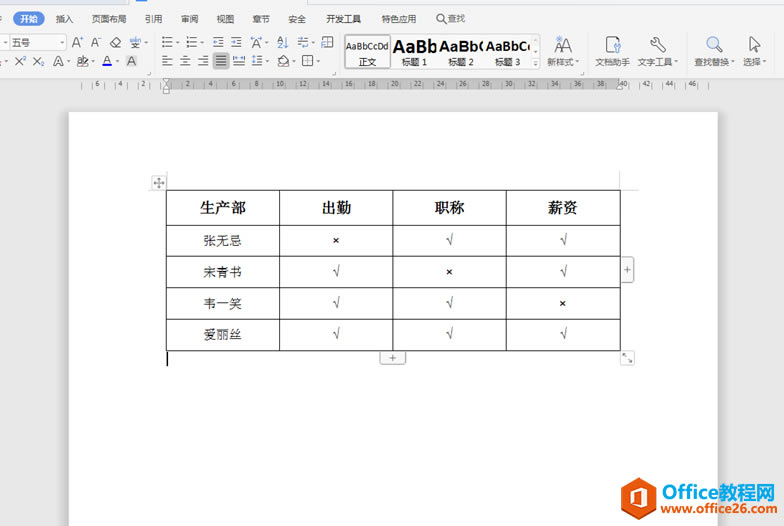Decrease font size with the A- icon
Image resolution: width=784 pixels, height=526 pixels.
coord(96,42)
